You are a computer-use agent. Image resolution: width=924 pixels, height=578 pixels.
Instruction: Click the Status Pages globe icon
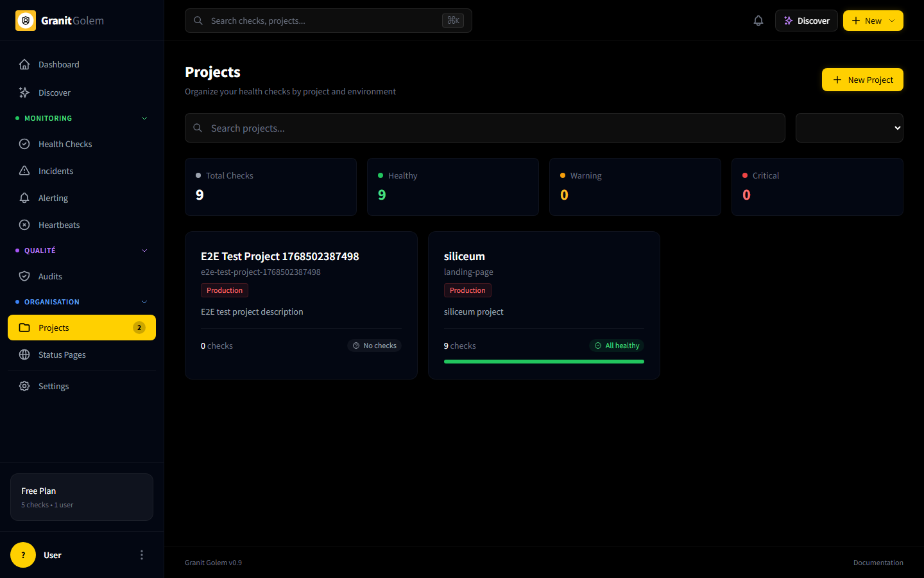(24, 355)
